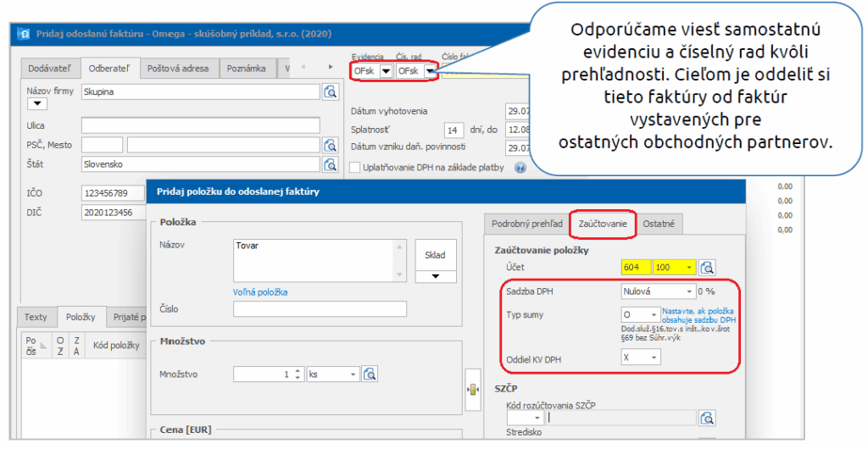Image resolution: width=868 pixels, height=449 pixels.
Task: Click lookup icon next to Názov firmy field
Action: 331,91
